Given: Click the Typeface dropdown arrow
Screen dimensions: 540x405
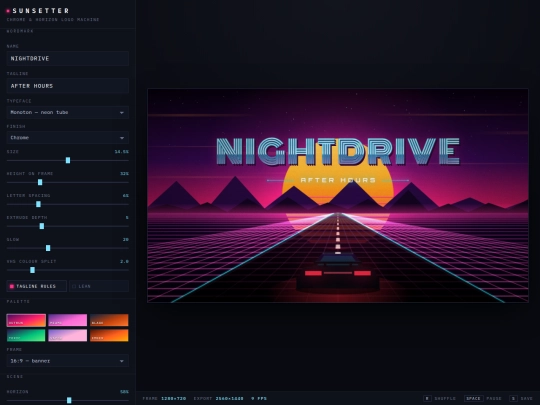Looking at the screenshot, I should click(122, 113).
